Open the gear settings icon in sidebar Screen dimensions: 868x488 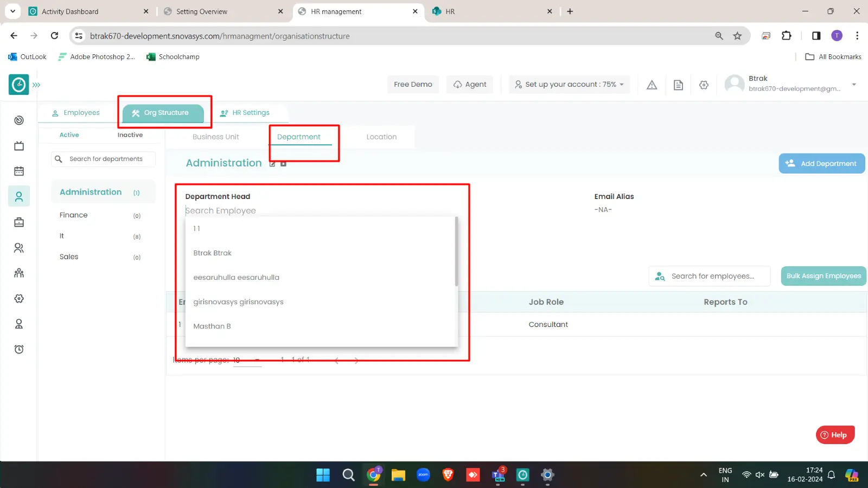tap(19, 299)
